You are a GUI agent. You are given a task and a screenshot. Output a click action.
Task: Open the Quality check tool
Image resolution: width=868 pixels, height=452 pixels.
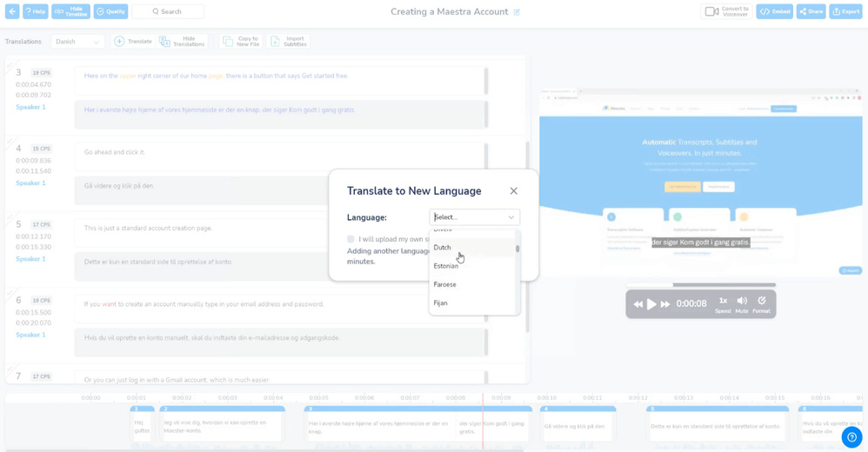pos(110,11)
